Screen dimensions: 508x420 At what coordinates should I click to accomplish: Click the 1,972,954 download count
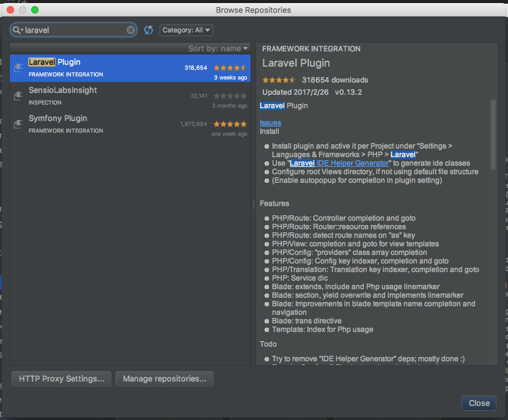[x=193, y=123]
